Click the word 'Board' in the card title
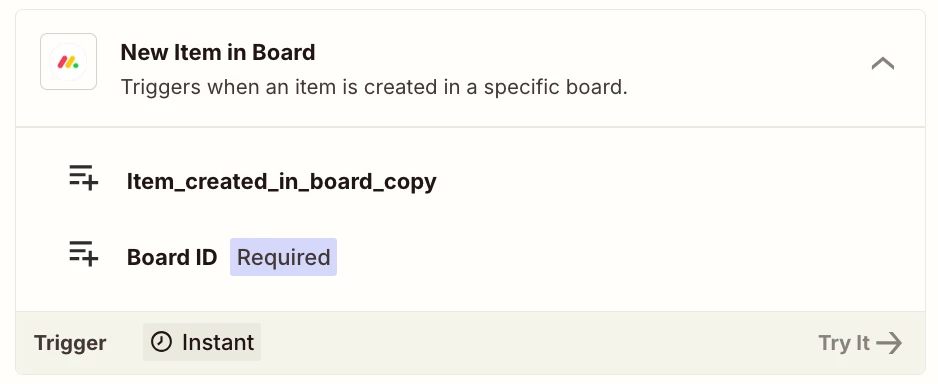Viewport: 938px width, 384px height. [284, 53]
